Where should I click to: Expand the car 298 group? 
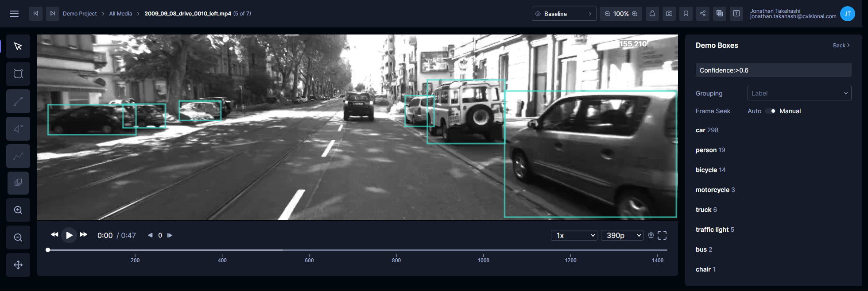707,130
